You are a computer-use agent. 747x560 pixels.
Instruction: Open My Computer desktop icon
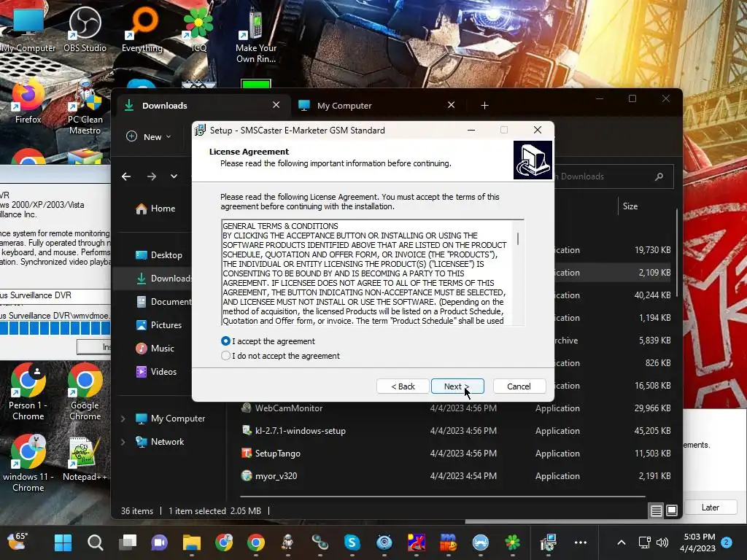pos(28,30)
